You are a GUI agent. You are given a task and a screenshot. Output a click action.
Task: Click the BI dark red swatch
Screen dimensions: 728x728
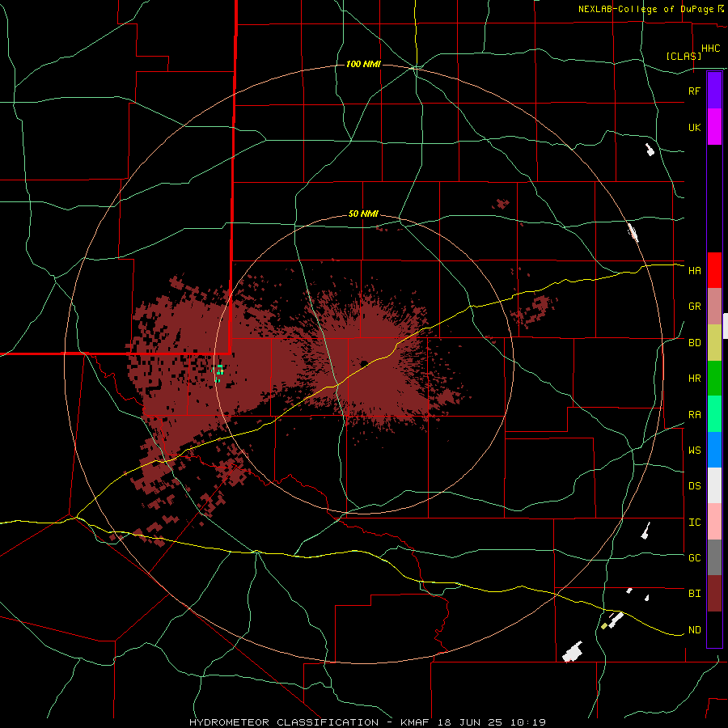(714, 594)
